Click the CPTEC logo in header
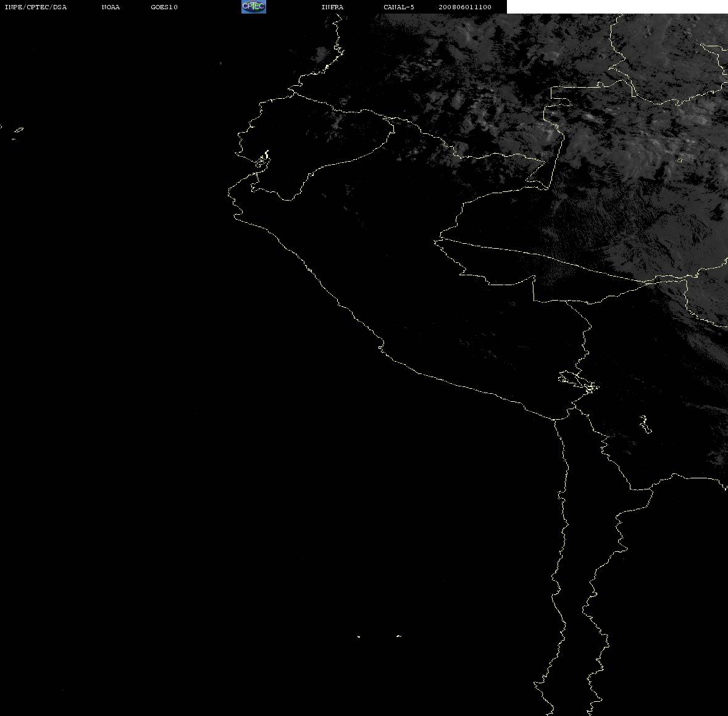728x716 pixels. (x=254, y=7)
